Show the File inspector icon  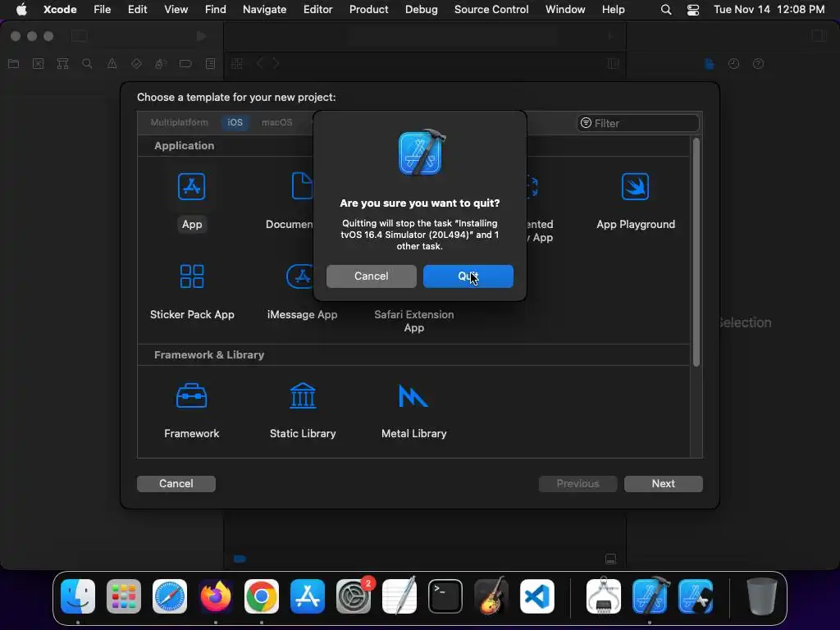pyautogui.click(x=710, y=64)
